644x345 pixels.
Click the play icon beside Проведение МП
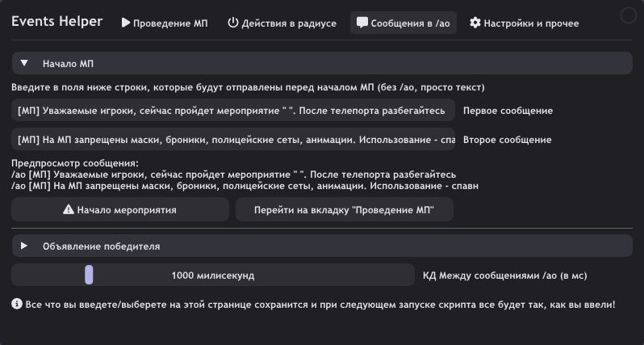(126, 23)
